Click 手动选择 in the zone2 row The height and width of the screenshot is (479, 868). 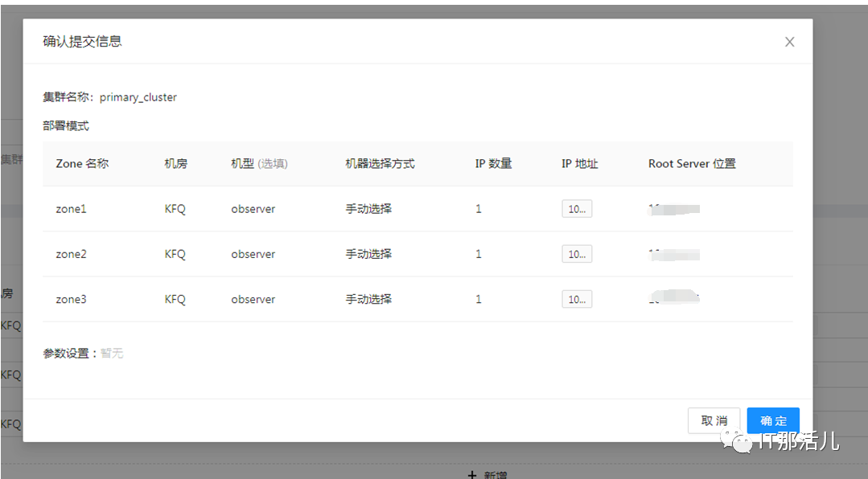click(368, 254)
